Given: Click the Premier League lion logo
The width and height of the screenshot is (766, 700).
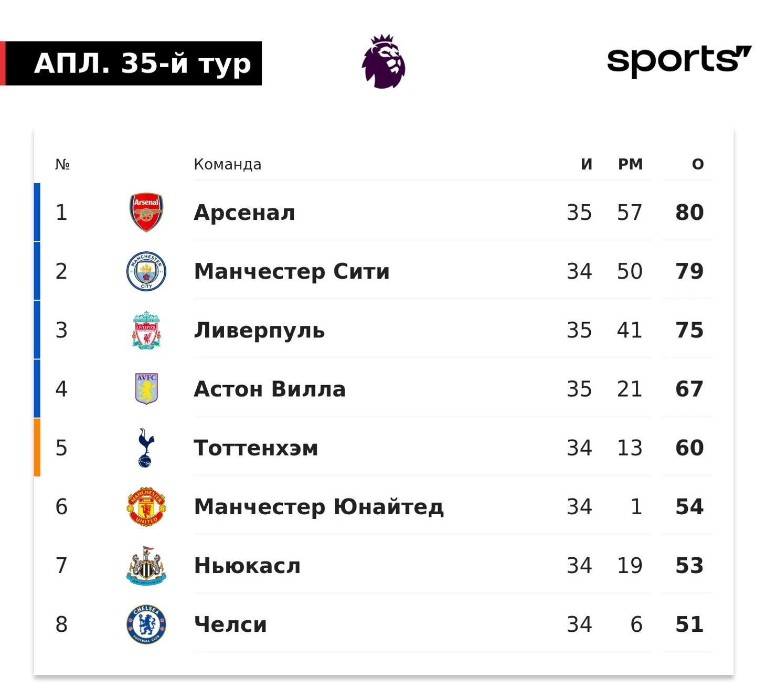Looking at the screenshot, I should tap(384, 61).
